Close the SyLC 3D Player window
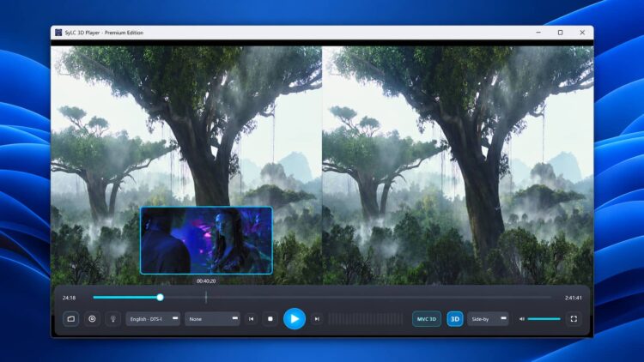Screen dimensions: 644x362 582,33
